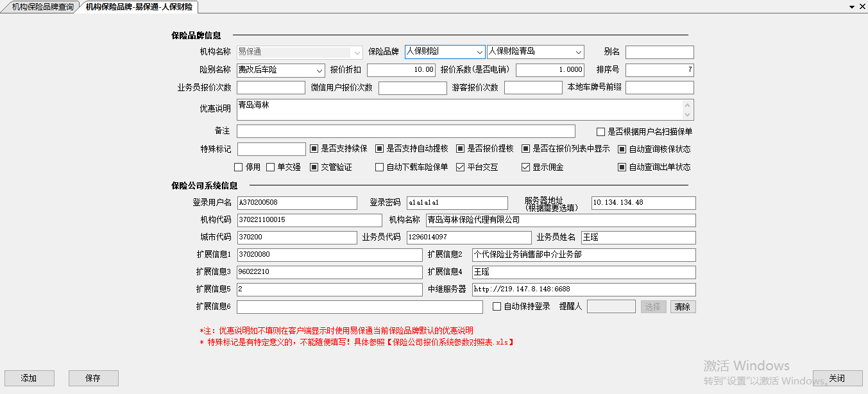The image size is (868, 394).
Task: Expand 险别名称 费改后车险 dropdown
Action: coord(319,70)
